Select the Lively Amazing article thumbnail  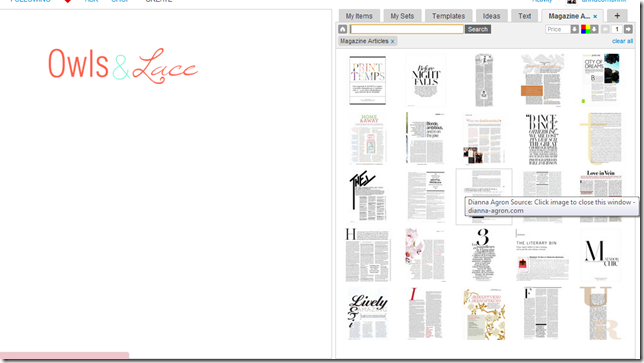click(368, 314)
